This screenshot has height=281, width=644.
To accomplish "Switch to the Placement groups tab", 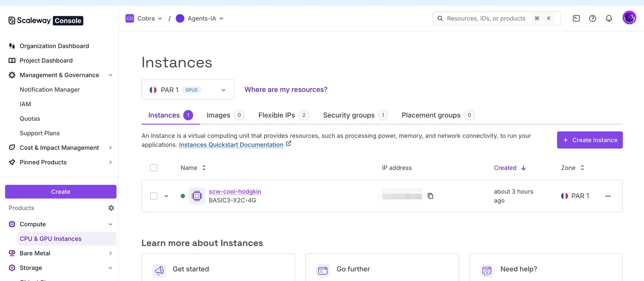I will [x=438, y=115].
